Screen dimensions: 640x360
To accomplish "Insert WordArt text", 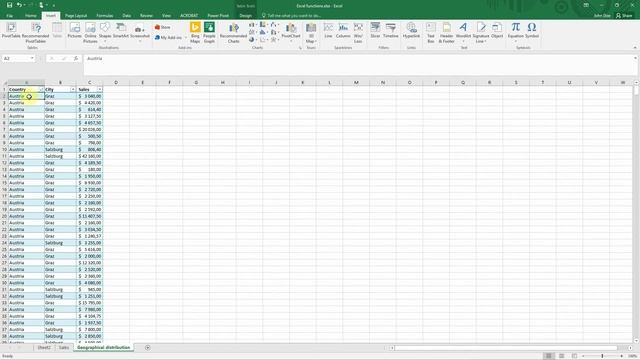I will tap(463, 32).
